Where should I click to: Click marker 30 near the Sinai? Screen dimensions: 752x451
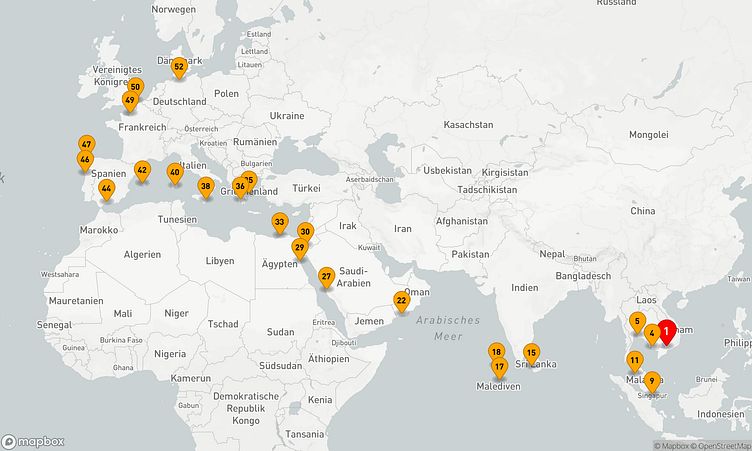[306, 232]
